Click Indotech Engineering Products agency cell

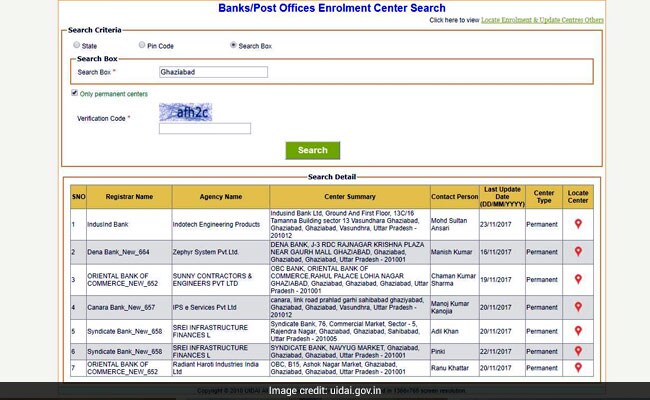[x=221, y=224]
